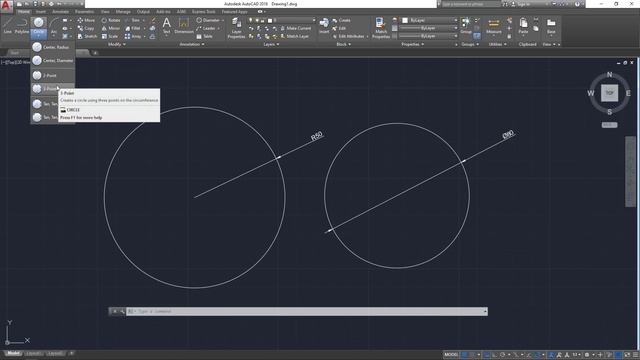Click Sign In in title bar
Image resolution: width=640 pixels, height=360 pixels.
[x=522, y=4]
